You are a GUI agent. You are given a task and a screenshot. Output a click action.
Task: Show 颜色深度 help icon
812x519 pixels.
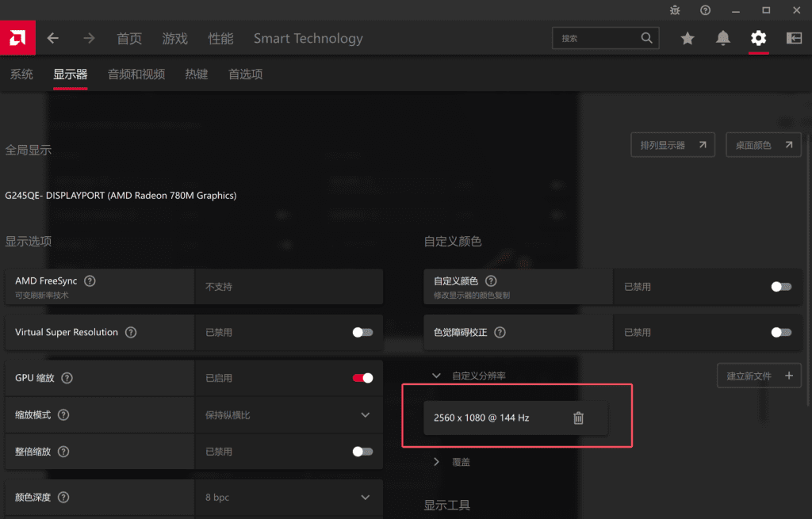click(x=63, y=498)
